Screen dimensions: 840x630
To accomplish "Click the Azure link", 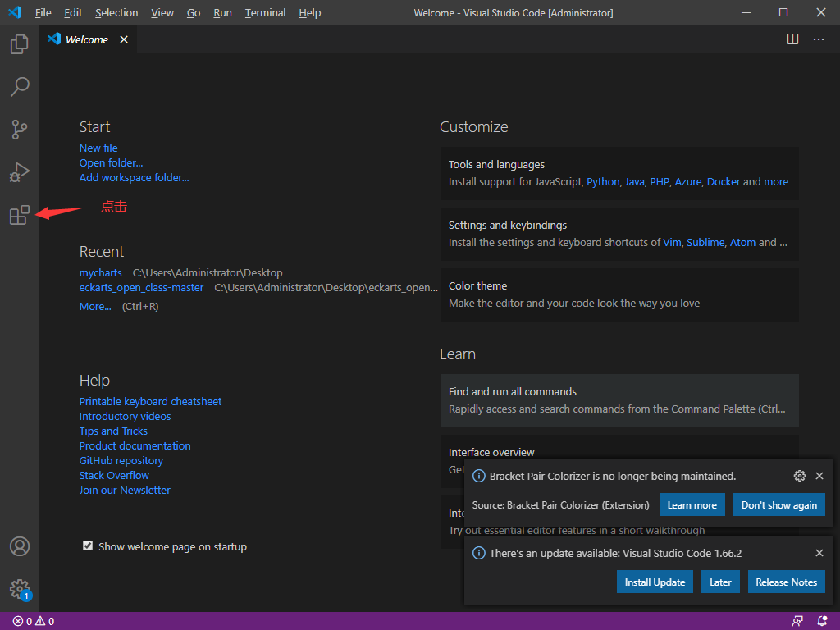I will pos(688,181).
